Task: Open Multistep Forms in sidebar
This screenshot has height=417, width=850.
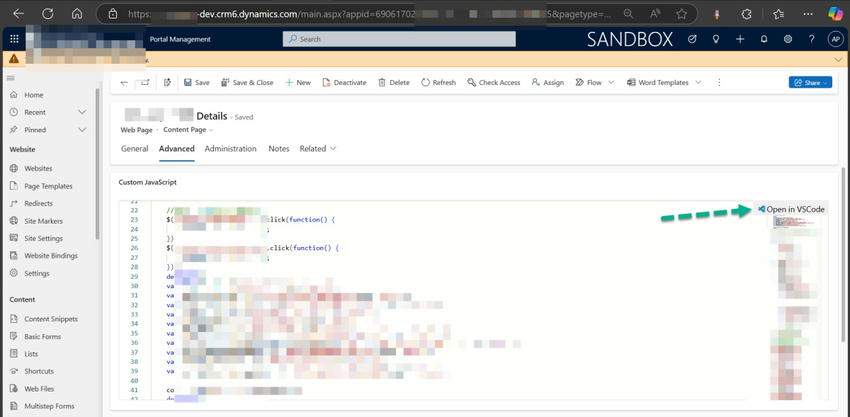Action: coord(49,406)
